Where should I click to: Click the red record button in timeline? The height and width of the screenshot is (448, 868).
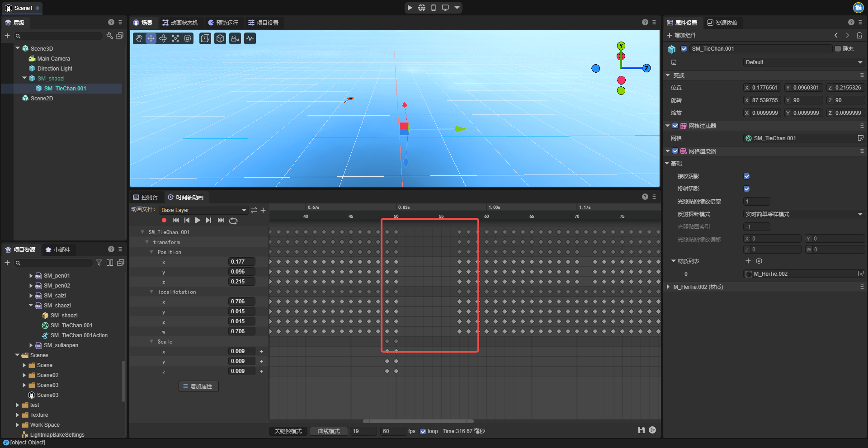click(x=164, y=220)
